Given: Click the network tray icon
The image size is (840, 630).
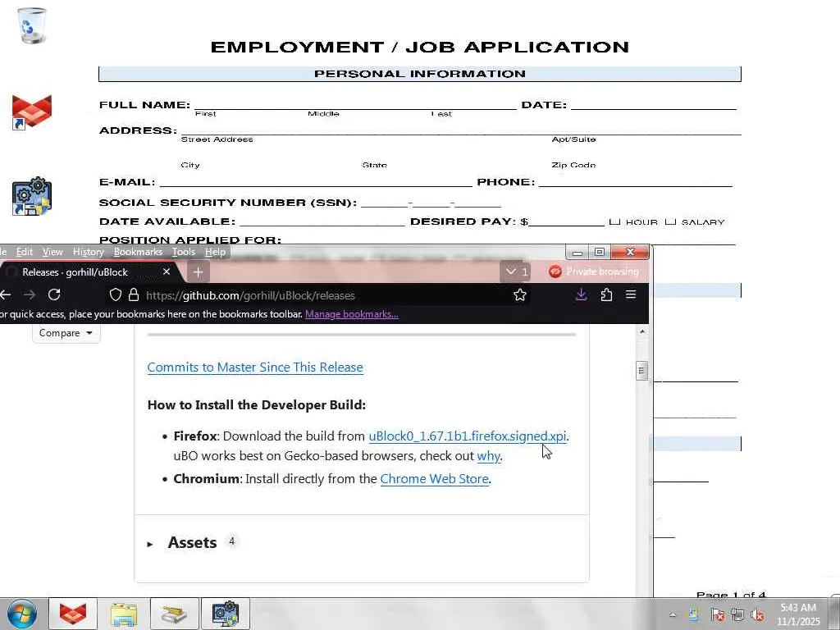Looking at the screenshot, I should [737, 615].
